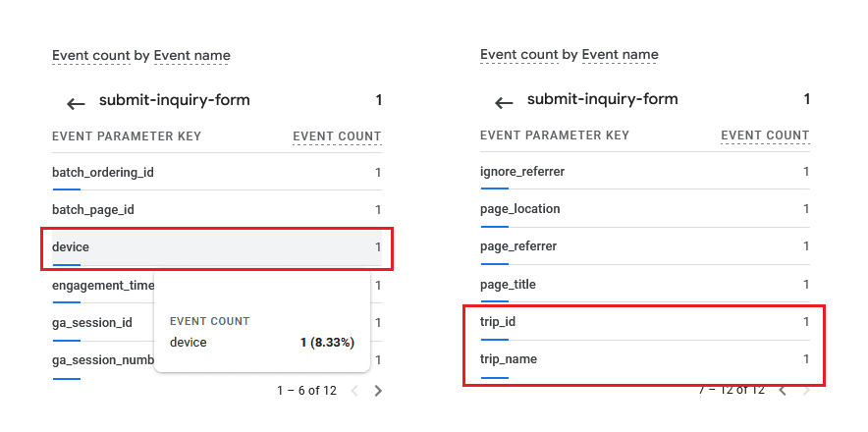Go to previous page in right card
This screenshot has width=868, height=432.
tap(783, 390)
